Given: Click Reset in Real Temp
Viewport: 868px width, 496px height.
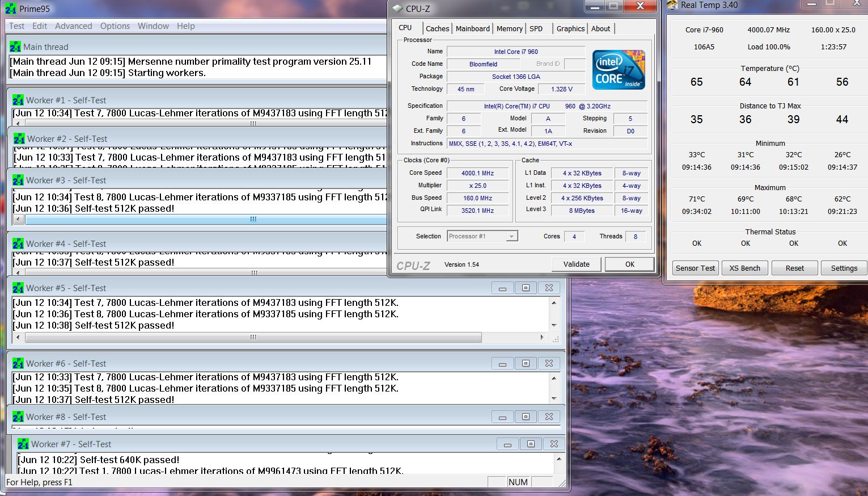Looking at the screenshot, I should 795,268.
